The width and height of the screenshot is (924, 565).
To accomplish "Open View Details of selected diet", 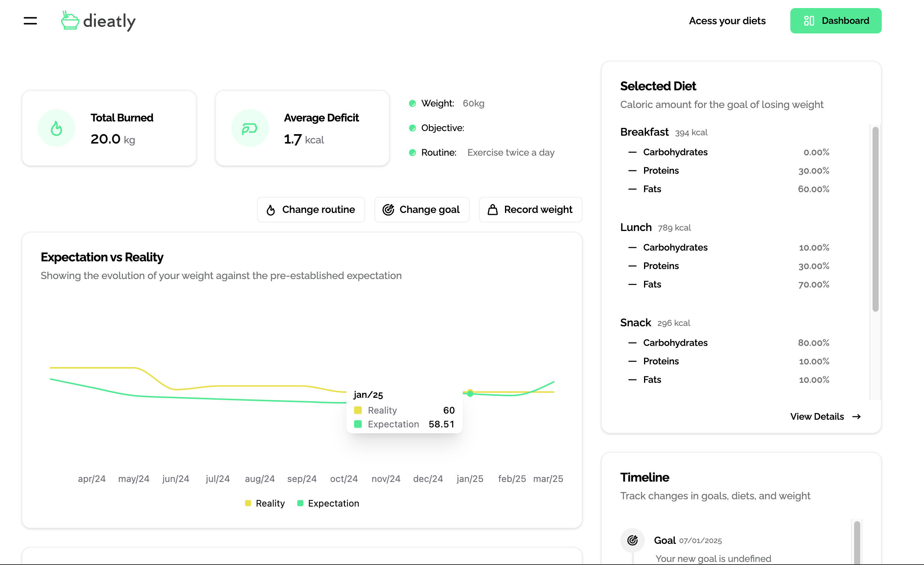I will click(825, 417).
